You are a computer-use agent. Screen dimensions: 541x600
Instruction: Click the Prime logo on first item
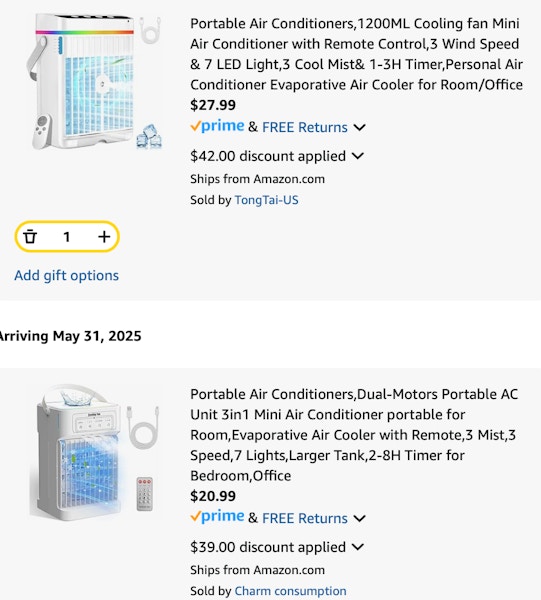click(217, 126)
